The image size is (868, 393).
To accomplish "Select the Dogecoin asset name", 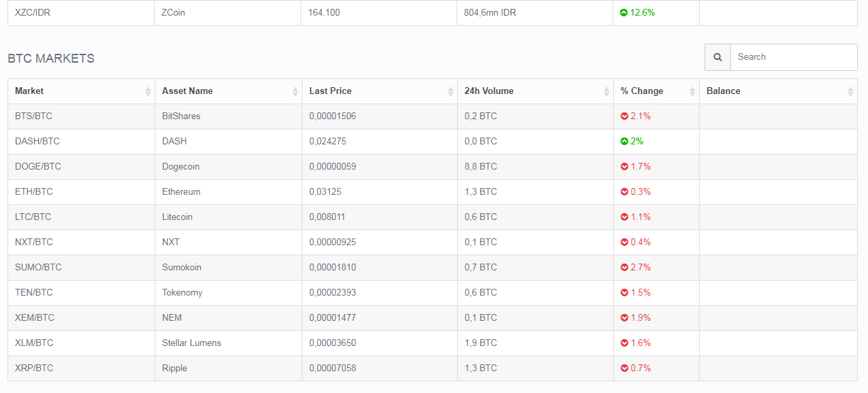I will click(x=181, y=167).
